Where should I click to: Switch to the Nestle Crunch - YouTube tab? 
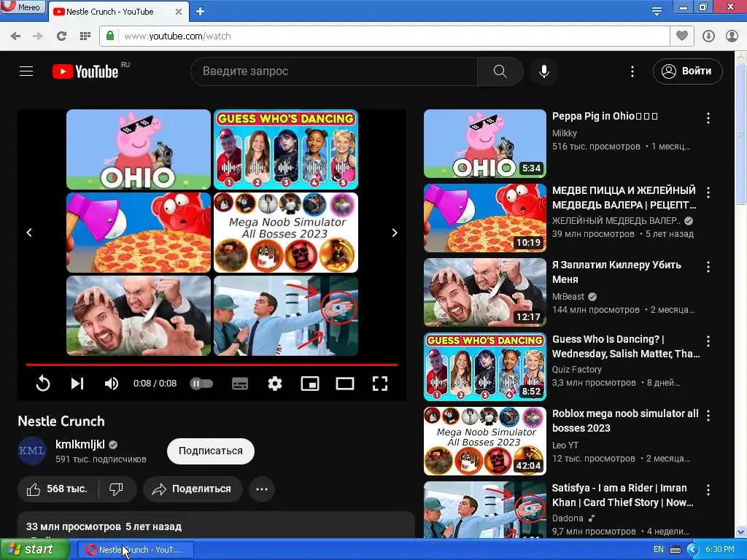(x=110, y=12)
